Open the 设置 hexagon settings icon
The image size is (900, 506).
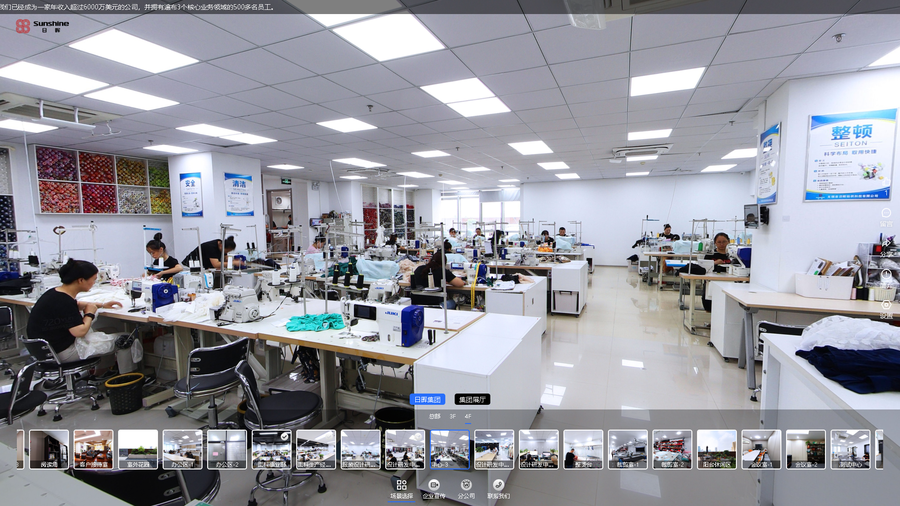coord(886,305)
